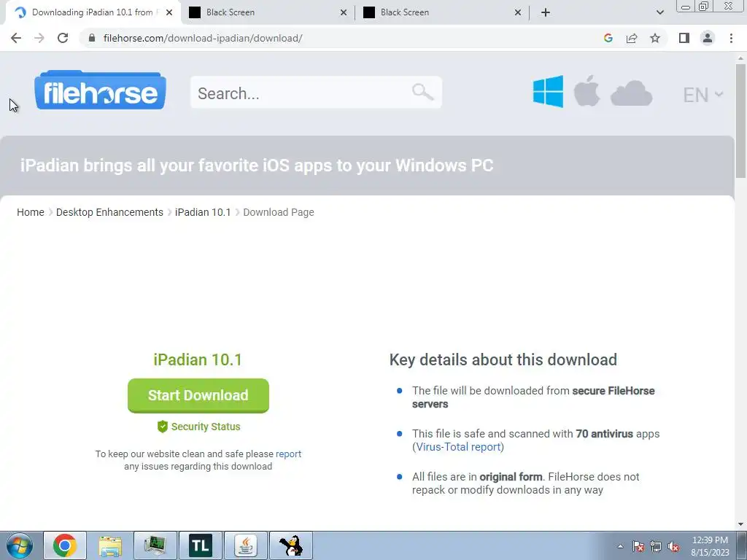
Task: Click the browser forward arrow
Action: point(39,38)
